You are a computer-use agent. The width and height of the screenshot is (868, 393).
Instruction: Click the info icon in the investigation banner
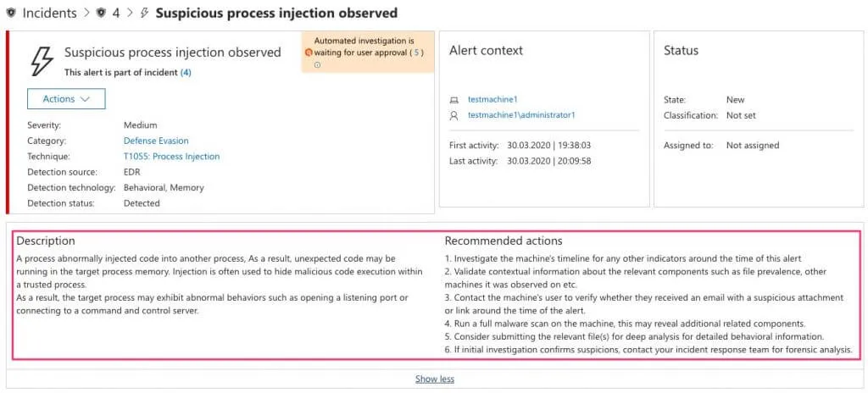pyautogui.click(x=317, y=64)
